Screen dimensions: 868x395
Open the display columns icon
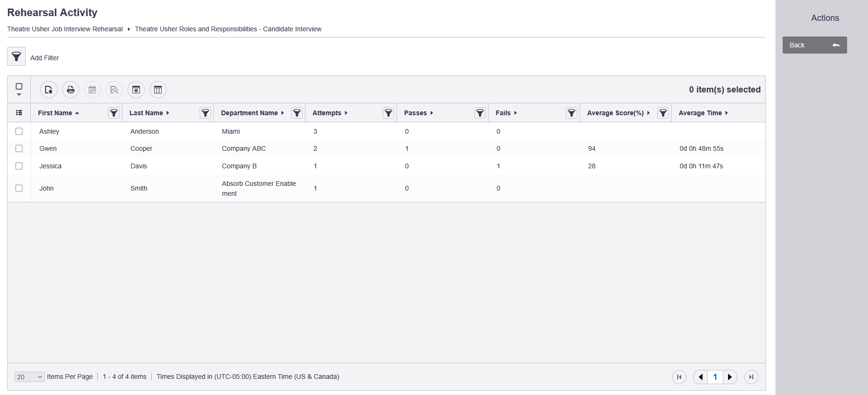[158, 90]
